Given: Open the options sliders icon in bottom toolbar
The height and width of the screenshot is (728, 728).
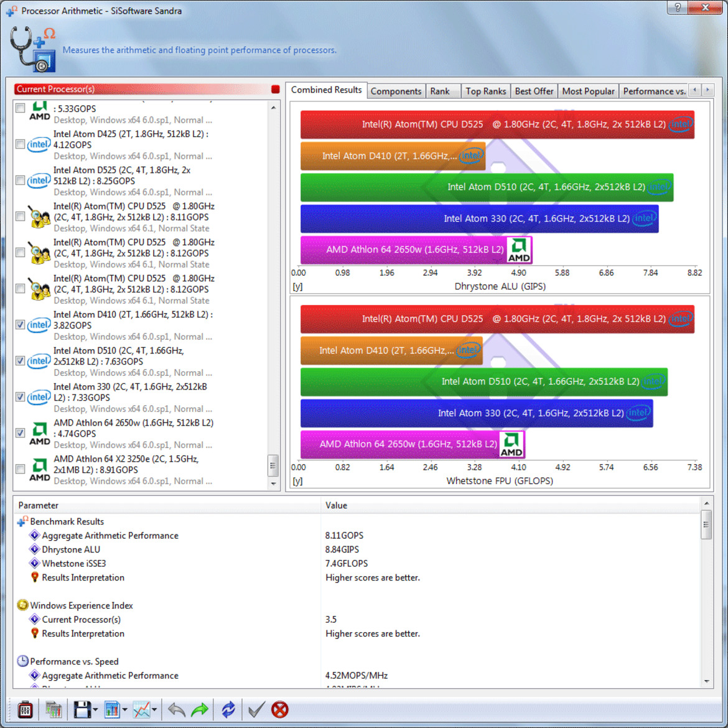Looking at the screenshot, I should [25, 709].
